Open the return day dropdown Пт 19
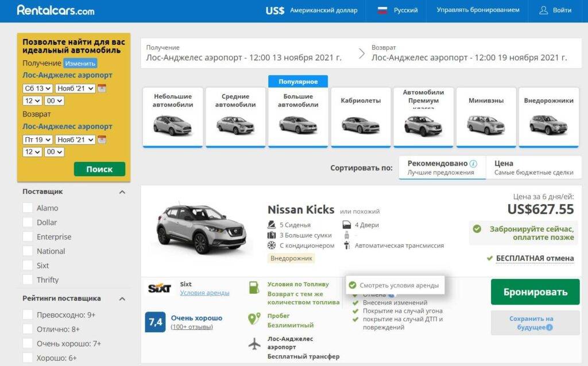Screen dimensions: 588x366 click(x=37, y=139)
